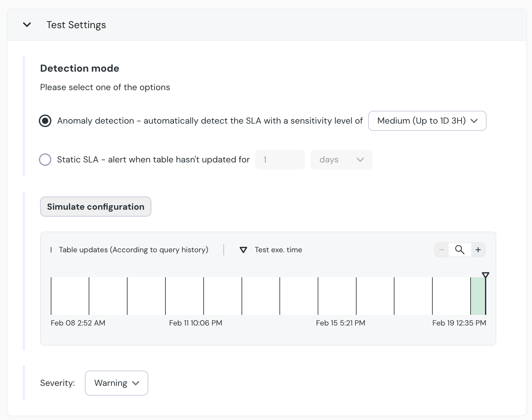Open the Severity Warning dropdown

116,383
